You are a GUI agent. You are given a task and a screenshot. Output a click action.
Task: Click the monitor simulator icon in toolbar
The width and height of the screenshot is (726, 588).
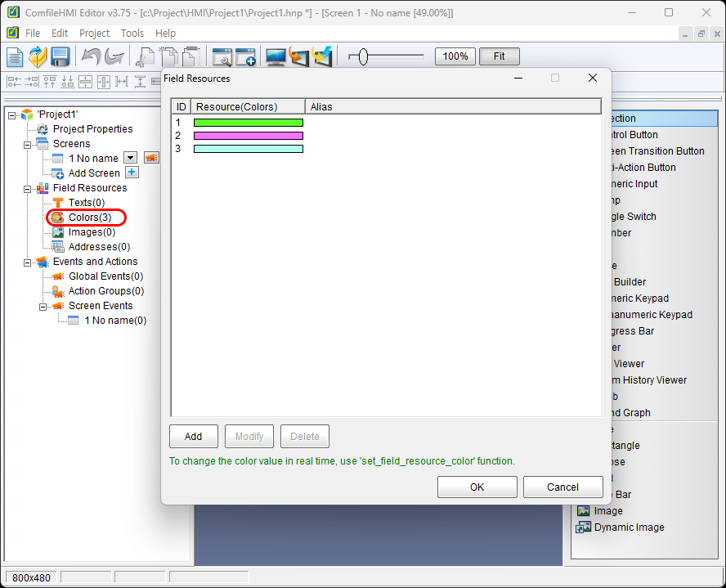tap(276, 56)
